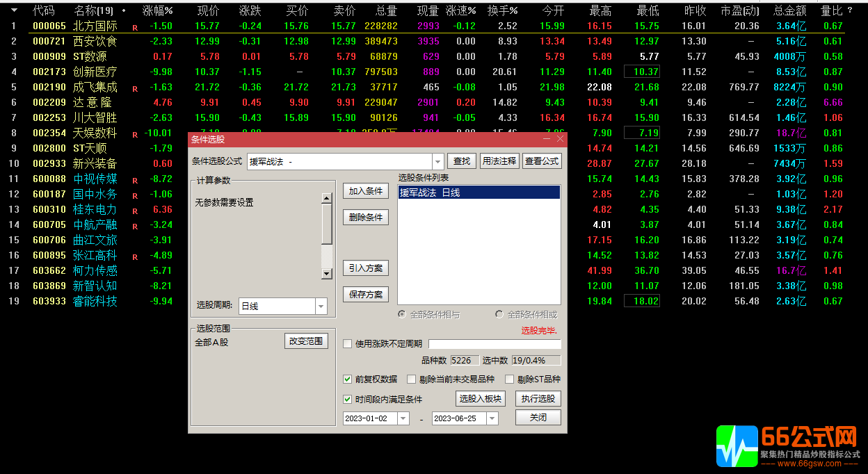Click the R marker next to 桂东电力
This screenshot has width=868, height=474.
pyautogui.click(x=135, y=211)
